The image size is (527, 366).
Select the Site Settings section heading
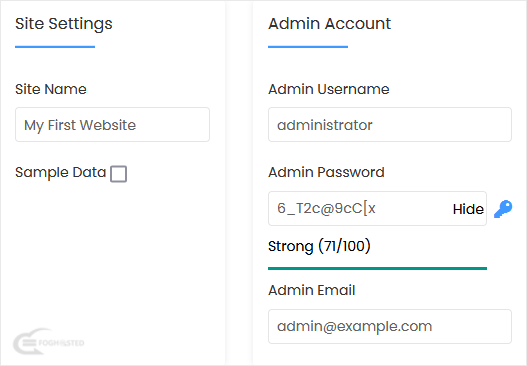pos(64,24)
